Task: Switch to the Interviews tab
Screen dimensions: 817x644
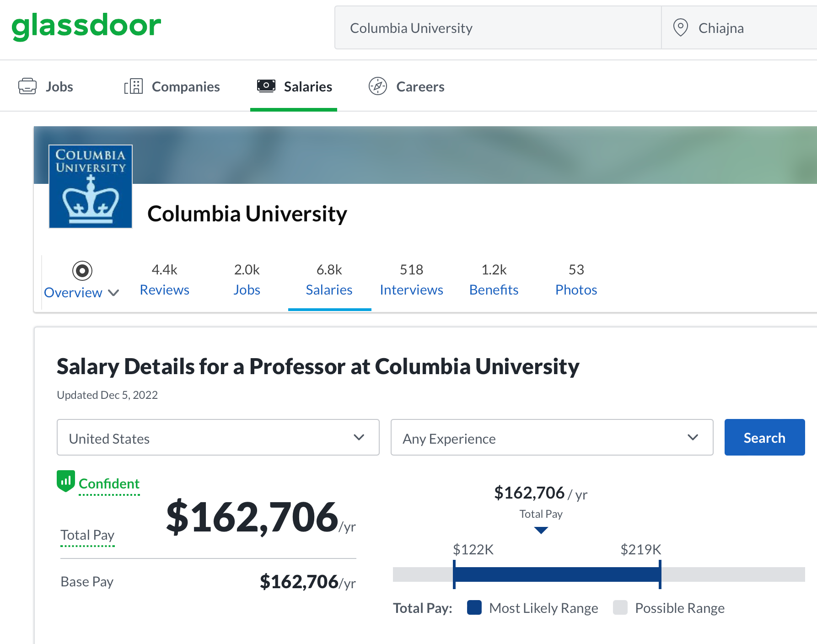Action: [x=411, y=290]
